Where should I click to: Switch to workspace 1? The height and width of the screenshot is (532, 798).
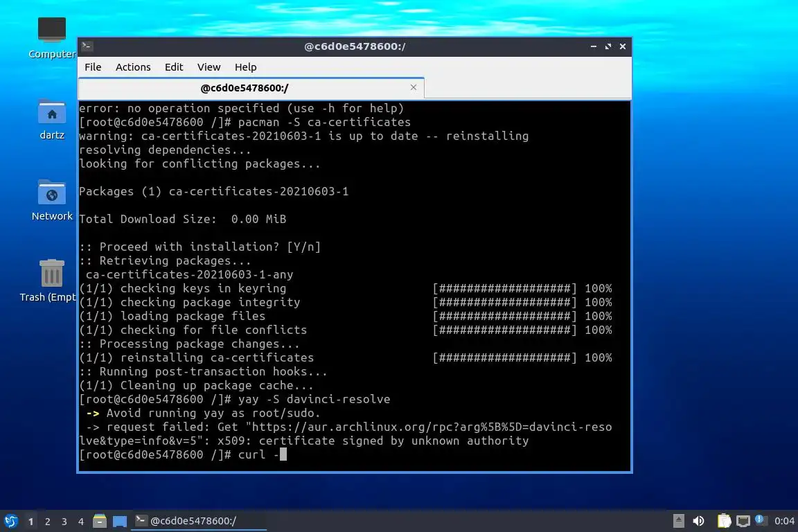[x=31, y=522]
